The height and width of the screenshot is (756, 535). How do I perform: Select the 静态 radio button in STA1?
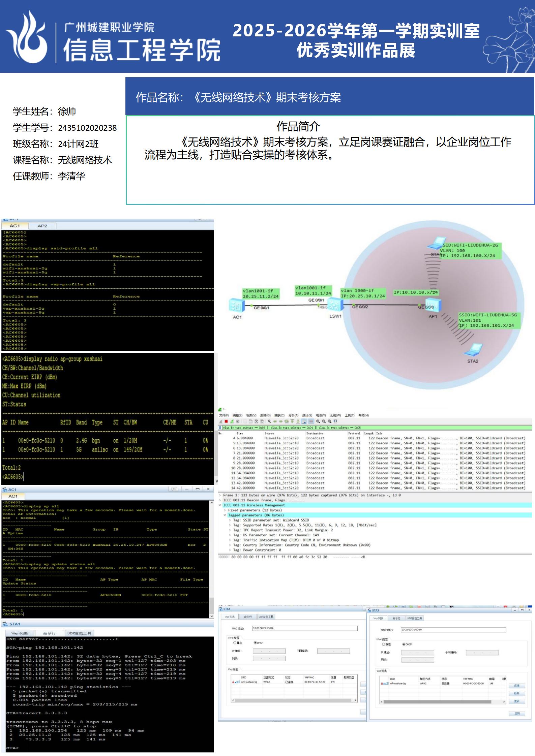coord(235,643)
